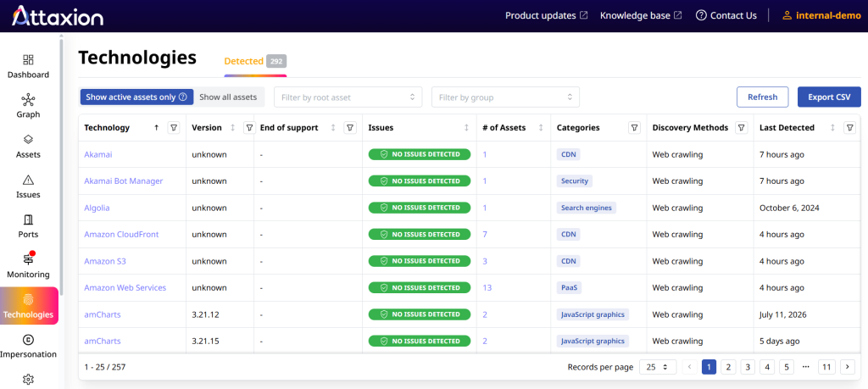Click Search engines category tag
Image resolution: width=868 pixels, height=389 pixels.
pyautogui.click(x=587, y=208)
